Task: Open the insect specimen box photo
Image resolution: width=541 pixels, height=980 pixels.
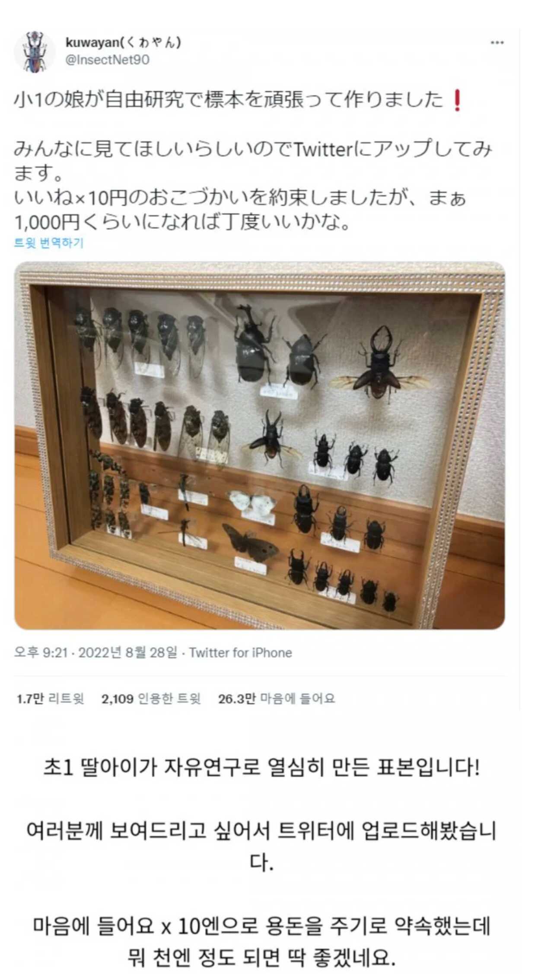Action: click(260, 445)
